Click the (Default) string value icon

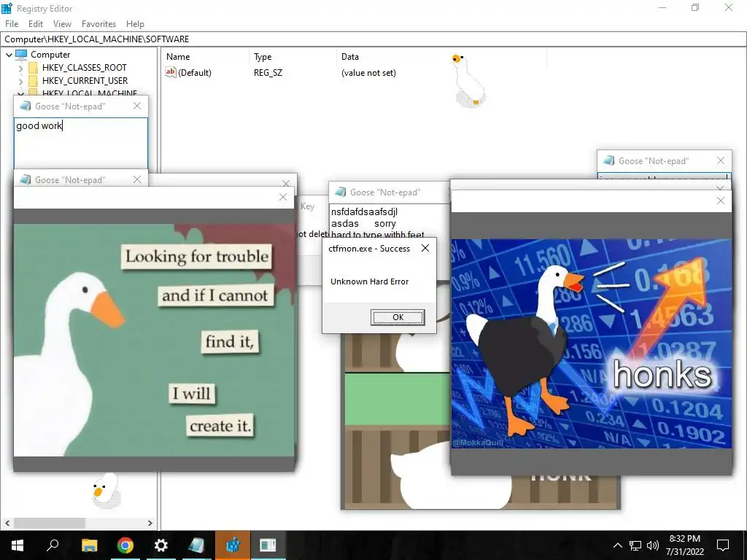[x=171, y=72]
